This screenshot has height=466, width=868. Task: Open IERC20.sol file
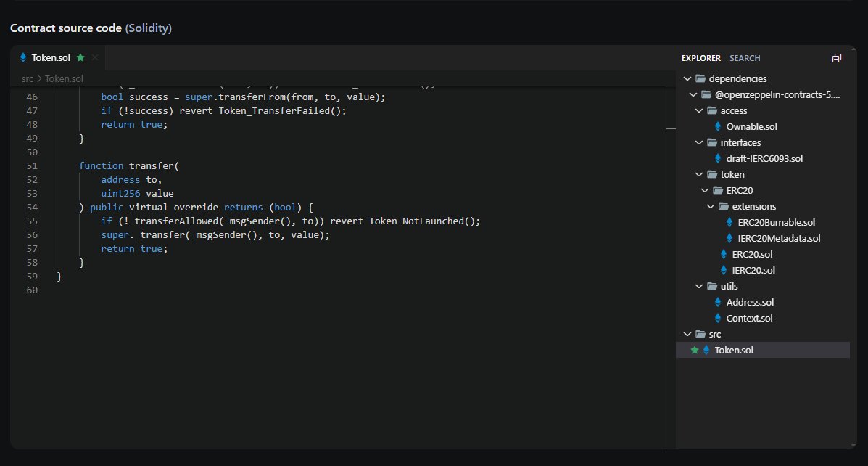pos(753,271)
